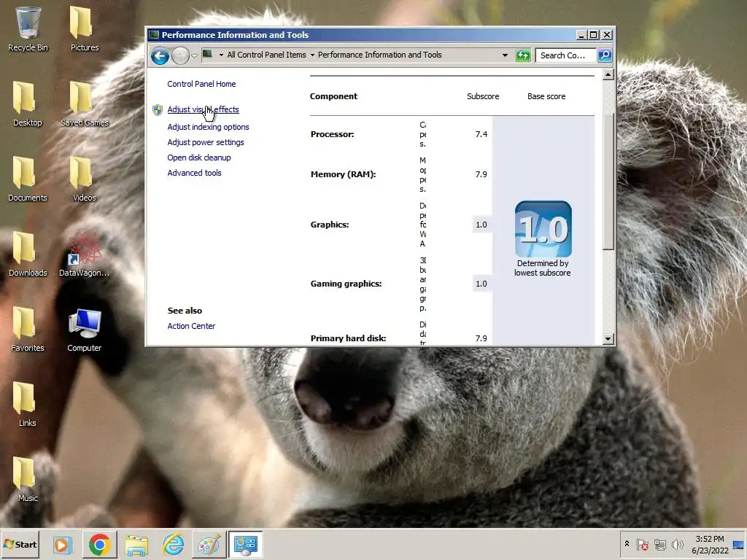This screenshot has height=560, width=747.
Task: Launch Open disk cleanup
Action: [x=199, y=157]
